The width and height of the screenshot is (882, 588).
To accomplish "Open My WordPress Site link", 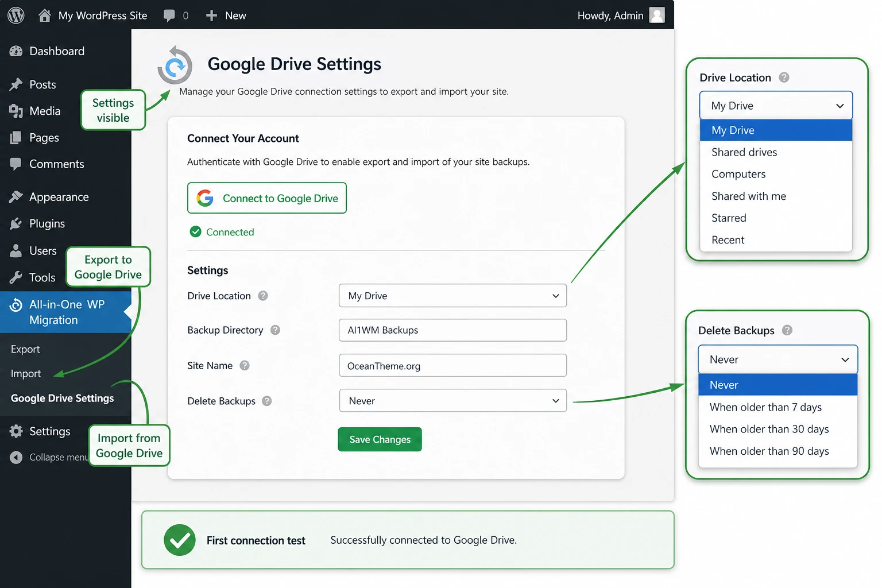I will pyautogui.click(x=103, y=16).
